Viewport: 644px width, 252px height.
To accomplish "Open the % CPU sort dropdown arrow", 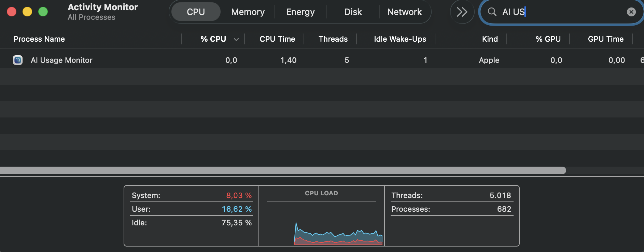I will coord(236,39).
